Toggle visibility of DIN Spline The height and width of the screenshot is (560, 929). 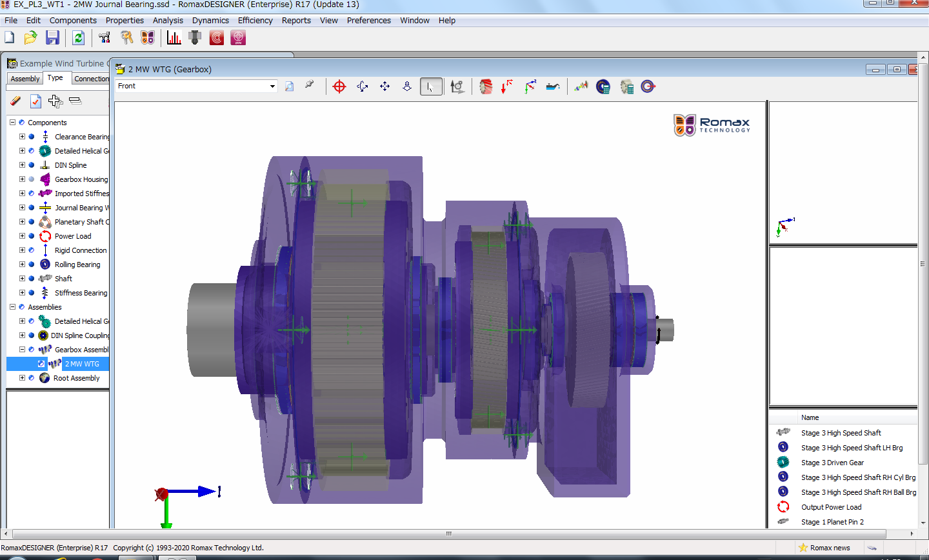31,165
